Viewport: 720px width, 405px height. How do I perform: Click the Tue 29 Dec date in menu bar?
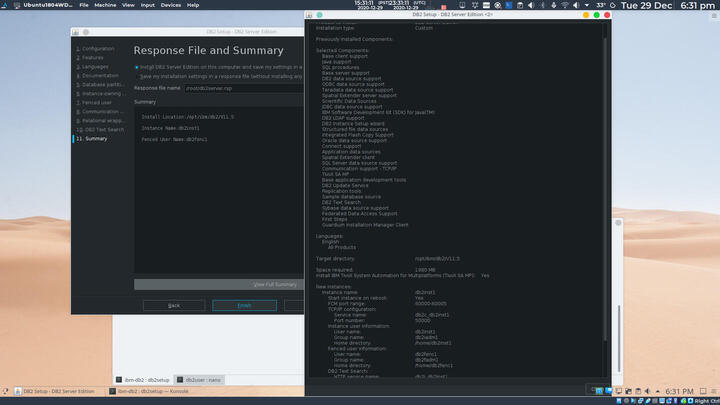pyautogui.click(x=647, y=6)
